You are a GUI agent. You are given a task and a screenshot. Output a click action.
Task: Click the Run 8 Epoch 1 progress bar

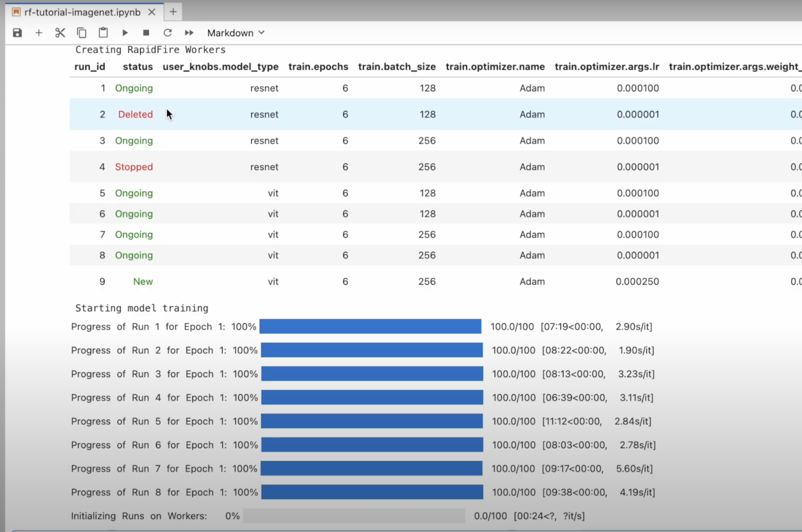pyautogui.click(x=372, y=492)
